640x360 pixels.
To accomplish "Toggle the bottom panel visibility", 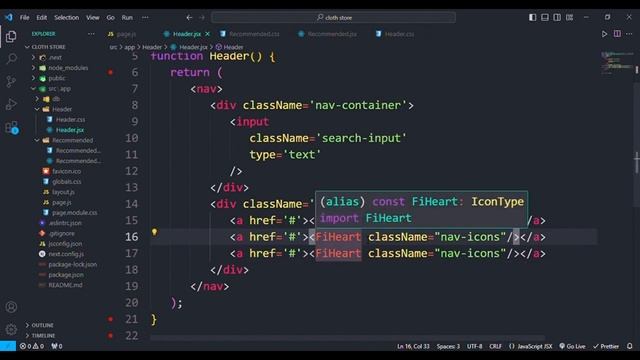I will pos(544,18).
